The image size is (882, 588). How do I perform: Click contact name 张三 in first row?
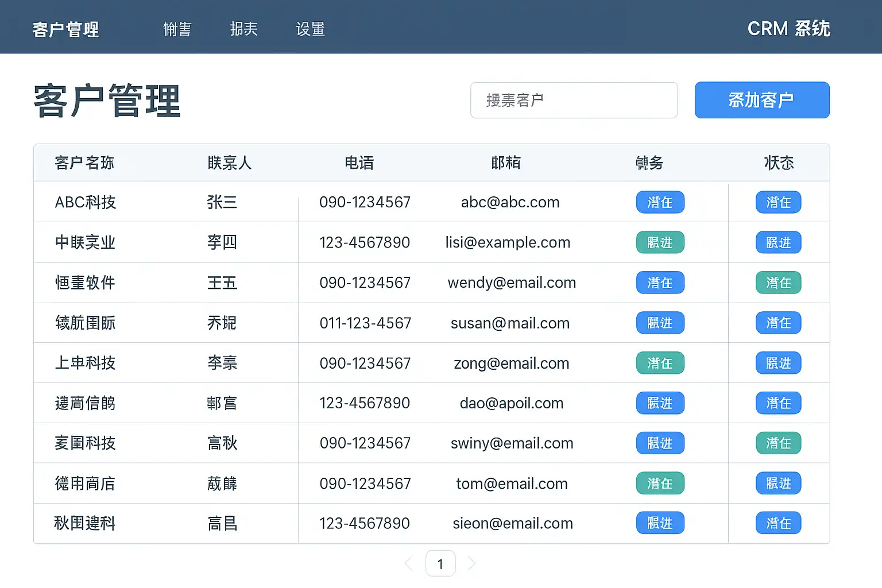[x=222, y=202]
